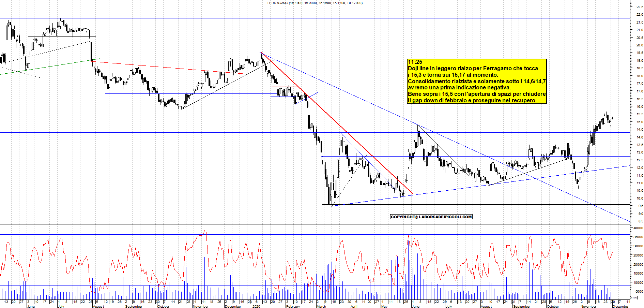Click the 15.0 price axis label
Screen dimensions: 644x308
coord(640,122)
